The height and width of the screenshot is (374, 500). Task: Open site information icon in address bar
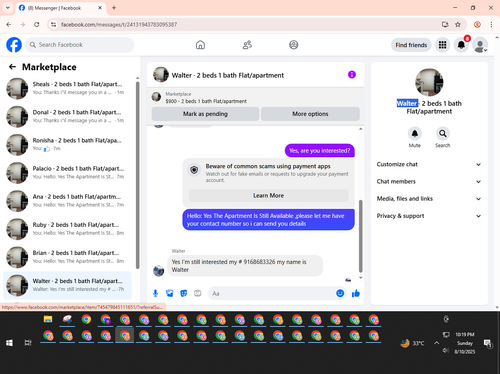[x=53, y=24]
